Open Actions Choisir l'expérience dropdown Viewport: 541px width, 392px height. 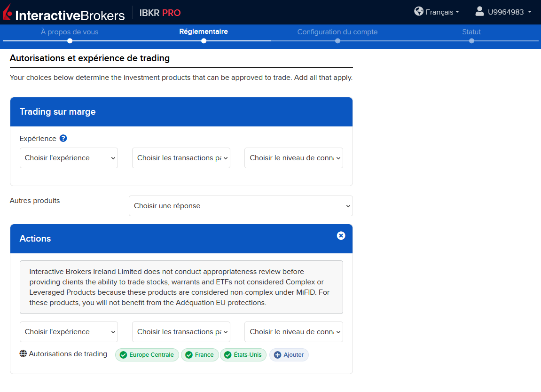pos(69,332)
